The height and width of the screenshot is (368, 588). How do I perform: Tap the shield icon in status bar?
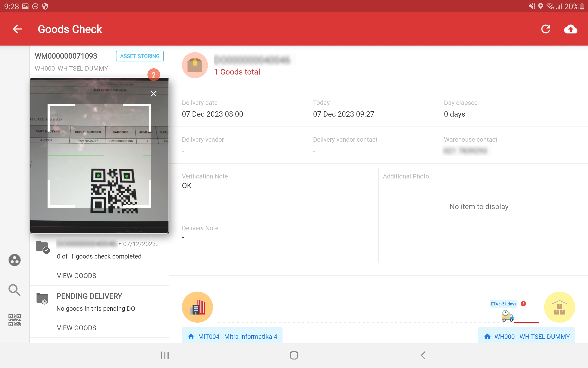tap(45, 6)
